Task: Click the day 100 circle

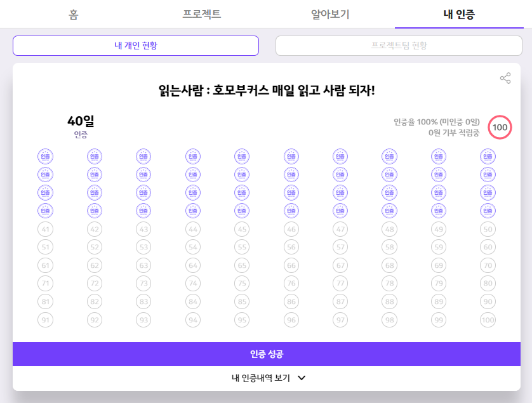Action: click(x=488, y=320)
